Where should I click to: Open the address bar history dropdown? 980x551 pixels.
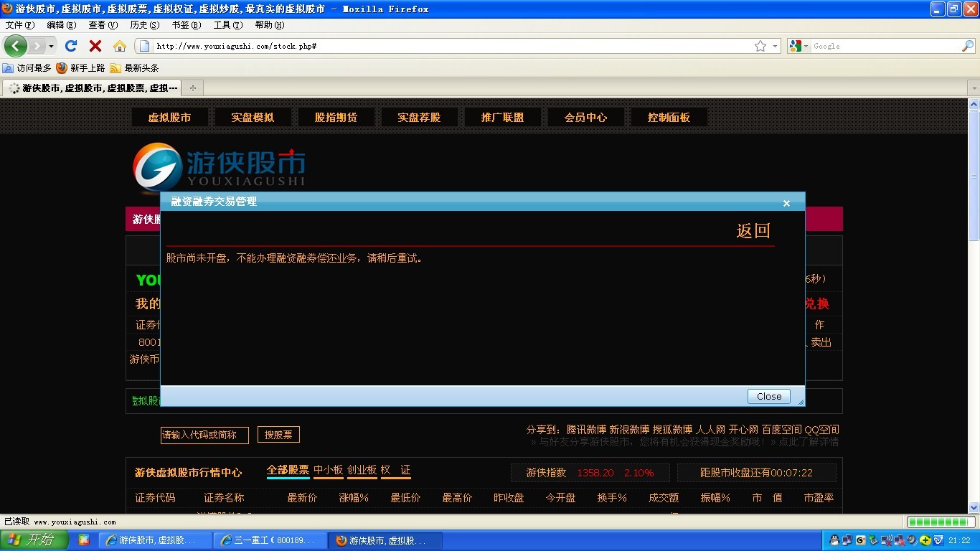click(775, 46)
